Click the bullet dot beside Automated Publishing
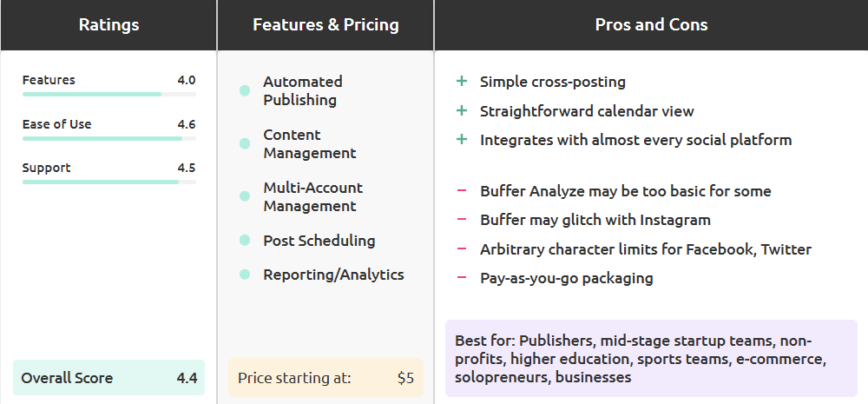This screenshot has width=868, height=404. [x=245, y=91]
